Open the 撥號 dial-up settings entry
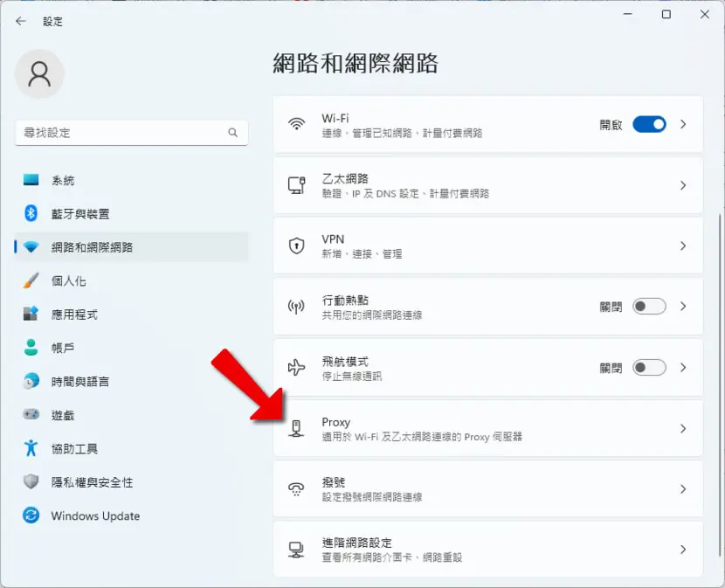Screen dimensions: 725x588 487,489
